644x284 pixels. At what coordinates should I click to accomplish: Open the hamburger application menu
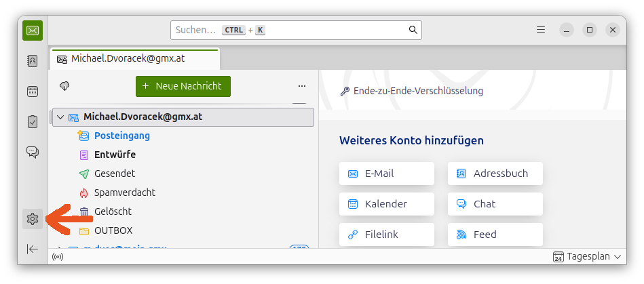[x=541, y=30]
